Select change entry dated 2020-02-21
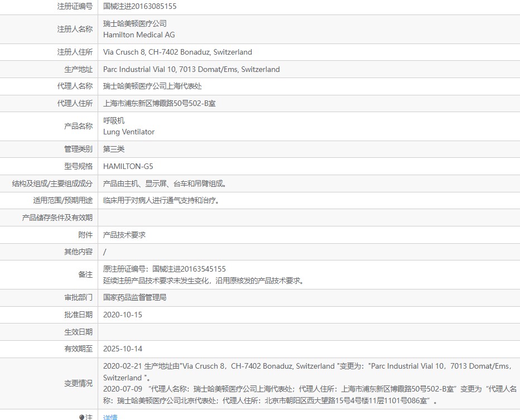Image resolution: width=520 pixels, height=420 pixels. click(308, 372)
